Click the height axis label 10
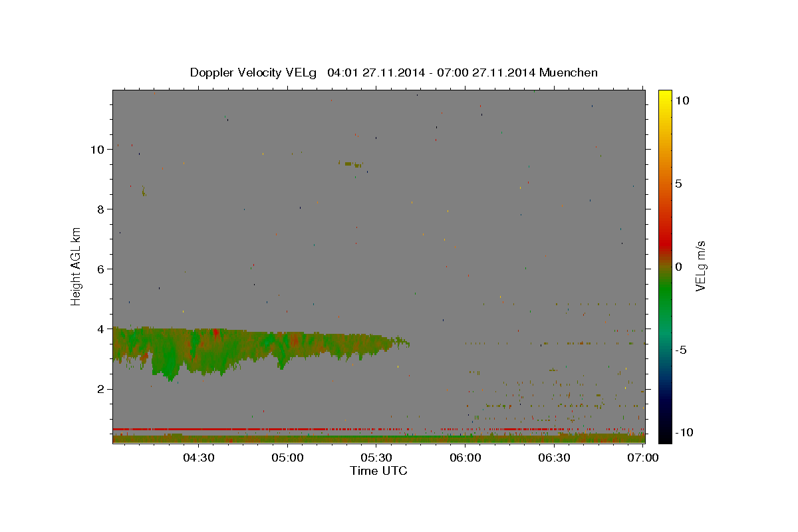This screenshot has height=532, width=798. pos(97,150)
